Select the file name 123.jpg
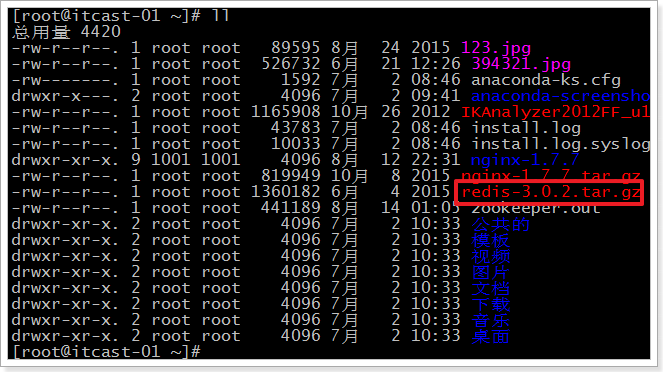 pos(496,48)
